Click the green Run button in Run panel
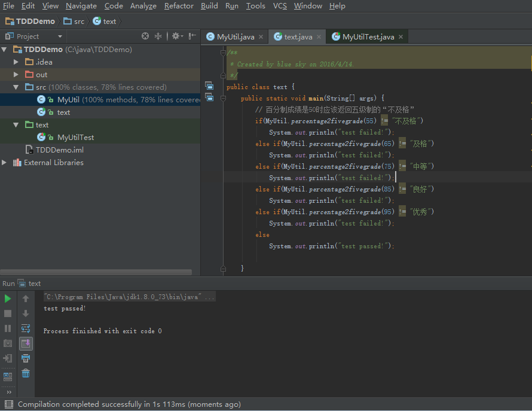 (x=7, y=299)
